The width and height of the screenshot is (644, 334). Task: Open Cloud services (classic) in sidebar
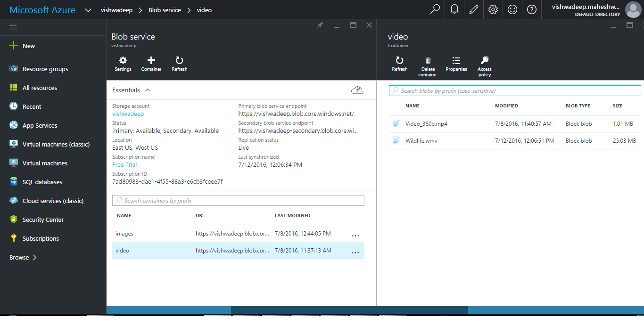(x=53, y=201)
